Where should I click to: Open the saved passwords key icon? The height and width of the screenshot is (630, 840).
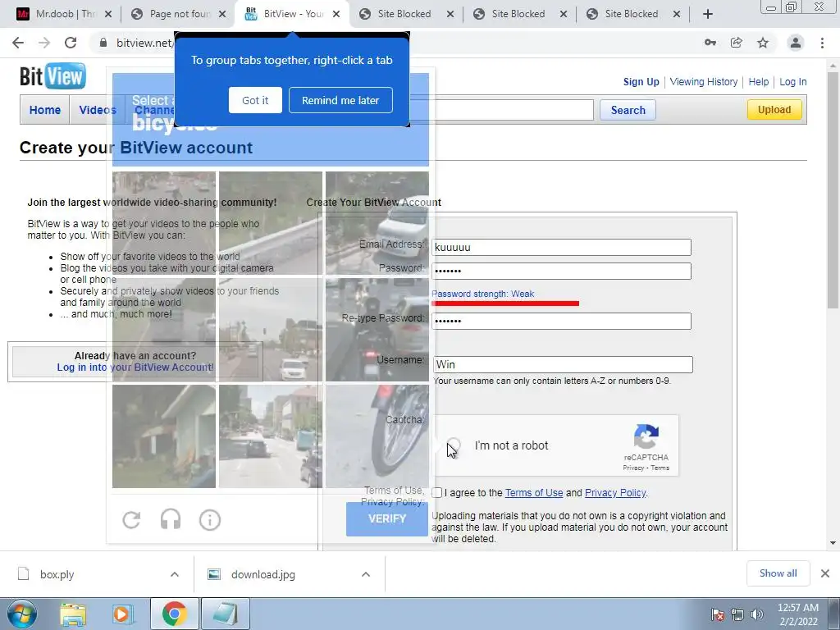[x=710, y=43]
